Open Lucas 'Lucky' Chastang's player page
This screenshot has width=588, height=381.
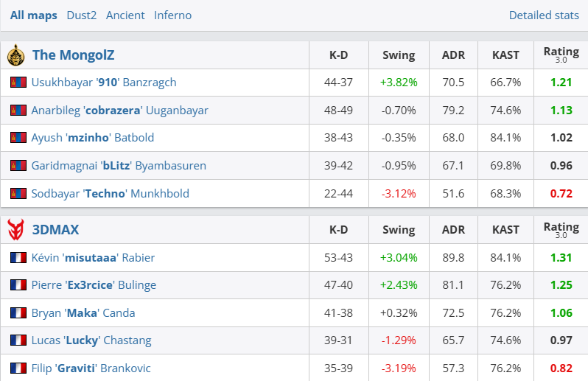(x=91, y=340)
